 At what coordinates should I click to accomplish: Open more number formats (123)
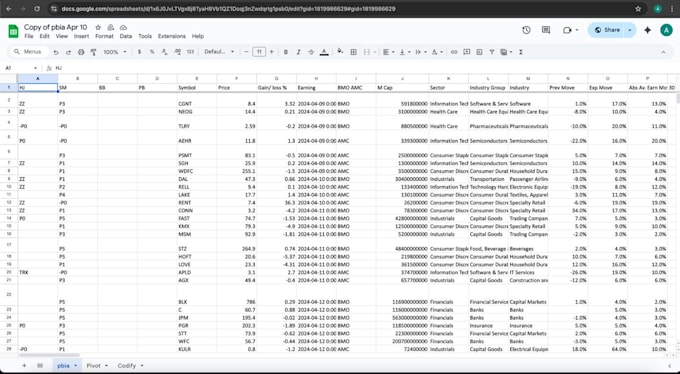coord(190,52)
